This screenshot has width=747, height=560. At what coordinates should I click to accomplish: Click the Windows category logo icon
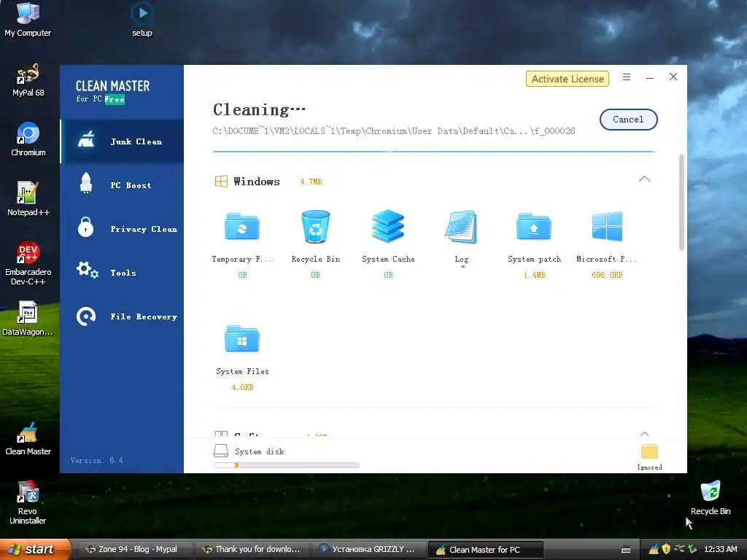coord(221,182)
